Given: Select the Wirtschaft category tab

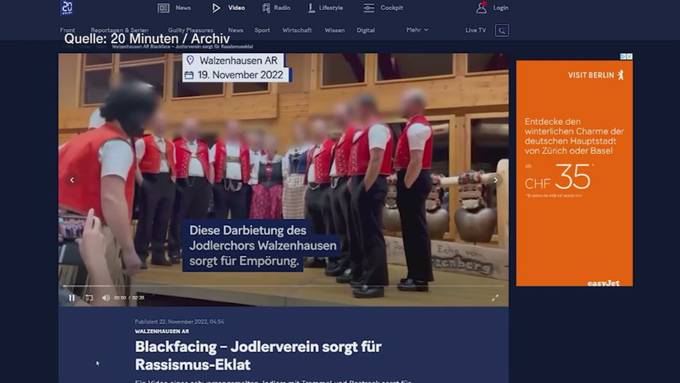Looking at the screenshot, I should point(297,30).
